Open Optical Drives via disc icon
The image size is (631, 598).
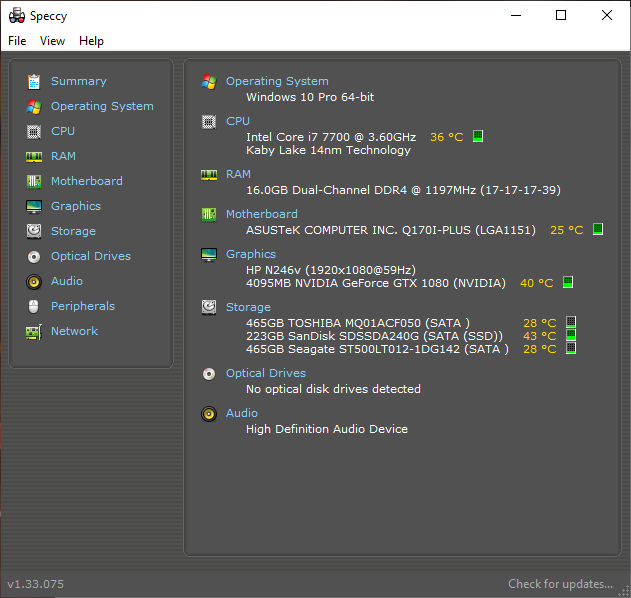pos(34,257)
